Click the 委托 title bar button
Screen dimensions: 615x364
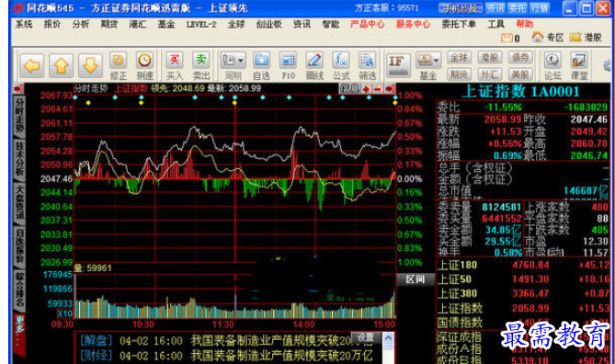pyautogui.click(x=518, y=8)
